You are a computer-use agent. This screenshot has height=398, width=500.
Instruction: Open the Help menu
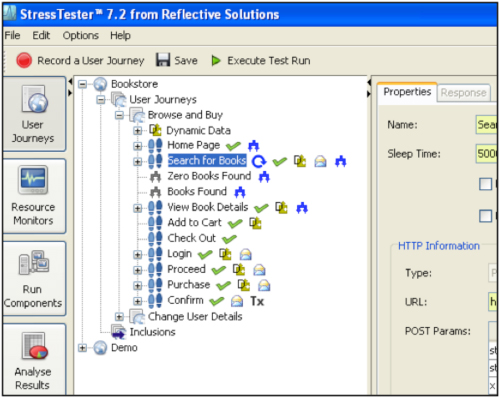120,35
